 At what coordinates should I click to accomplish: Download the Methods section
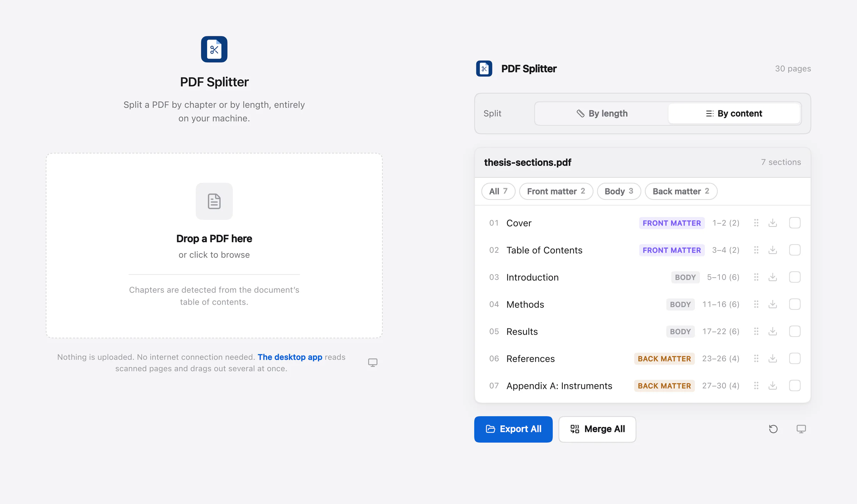pos(773,304)
